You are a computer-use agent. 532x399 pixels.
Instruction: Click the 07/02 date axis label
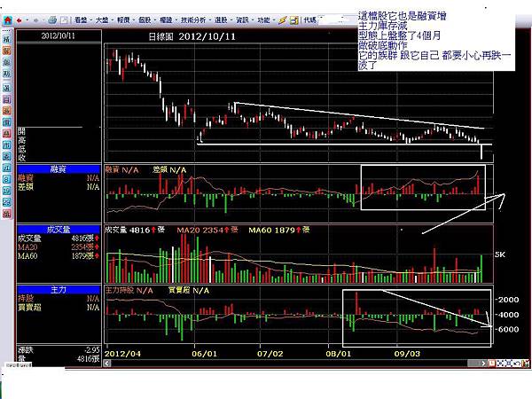(270, 354)
